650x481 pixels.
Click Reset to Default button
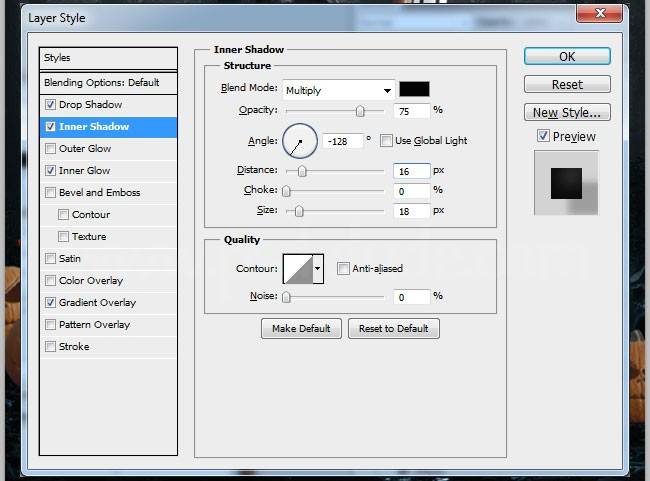click(x=393, y=329)
